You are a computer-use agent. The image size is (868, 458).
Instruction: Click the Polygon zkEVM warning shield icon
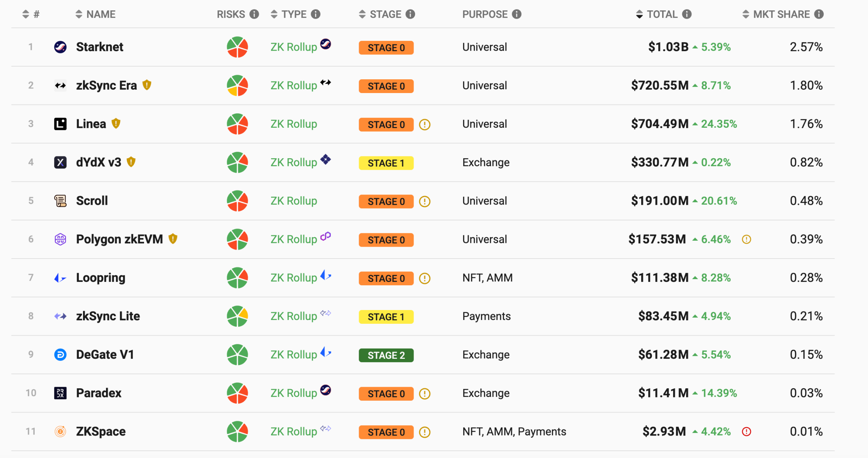tap(173, 238)
